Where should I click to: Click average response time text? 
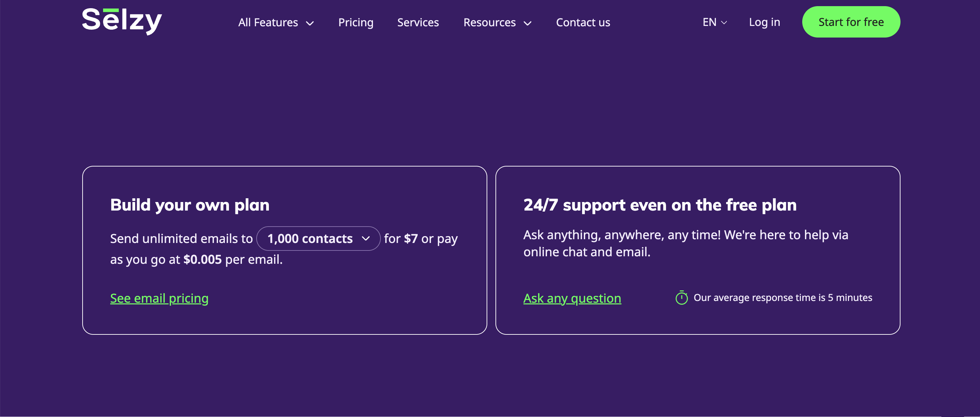[782, 298]
